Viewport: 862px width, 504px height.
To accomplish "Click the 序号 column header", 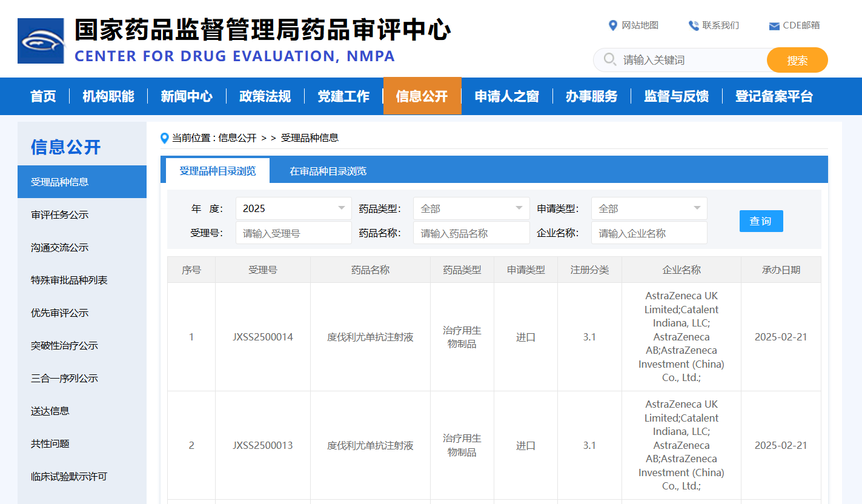I will pyautogui.click(x=191, y=270).
